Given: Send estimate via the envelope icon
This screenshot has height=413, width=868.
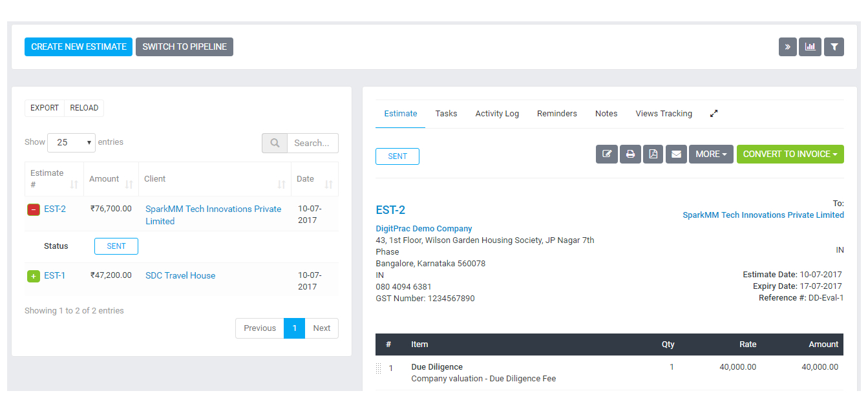Looking at the screenshot, I should [676, 154].
